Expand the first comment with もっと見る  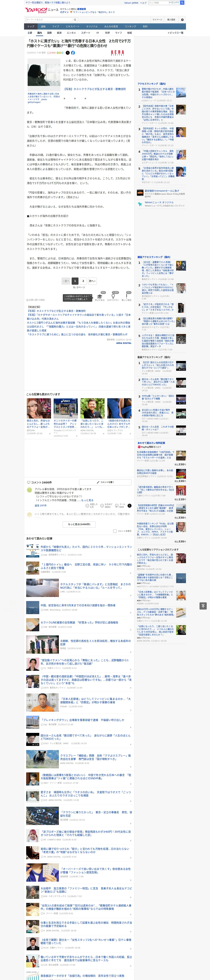point(87,500)
